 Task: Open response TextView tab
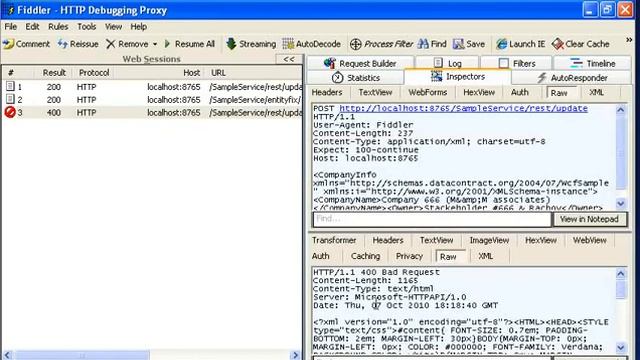pos(436,240)
